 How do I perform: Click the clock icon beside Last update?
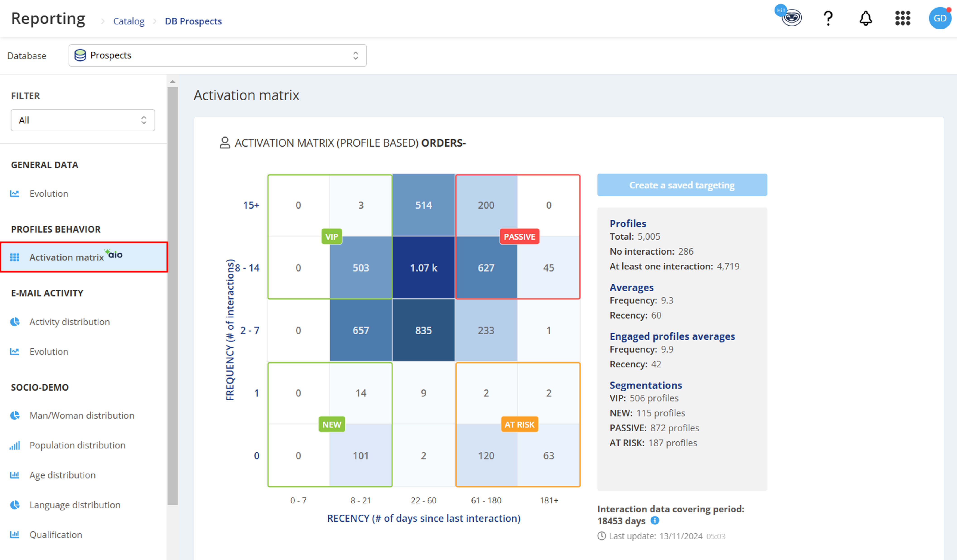point(602,536)
